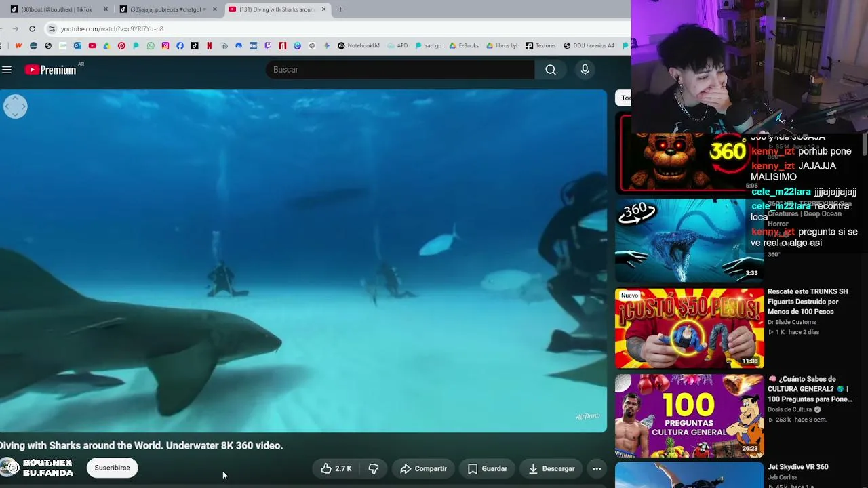Click the address bar URL
Image resolution: width=868 pixels, height=488 pixels.
pos(112,29)
